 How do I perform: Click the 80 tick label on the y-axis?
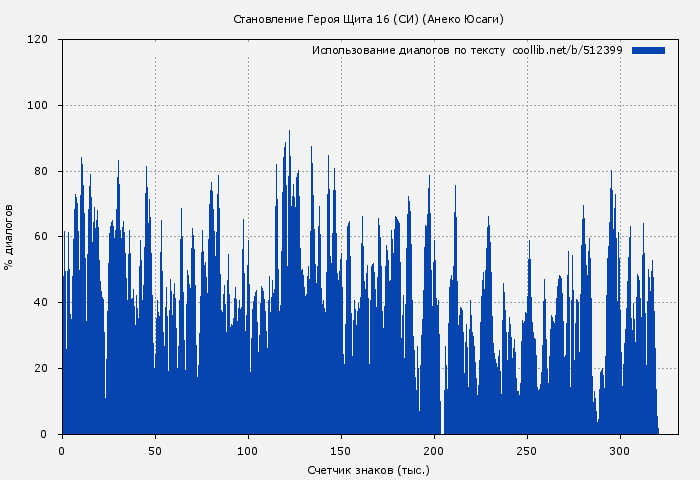41,172
